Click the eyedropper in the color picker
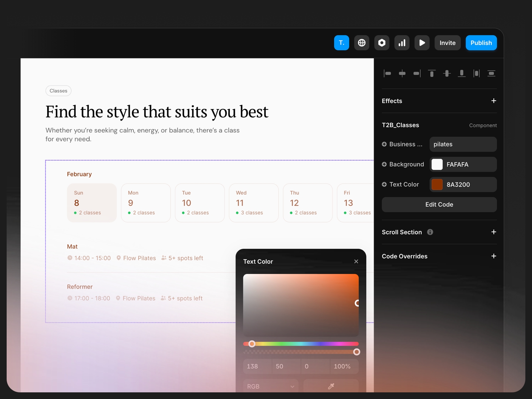Image resolution: width=532 pixels, height=399 pixels. 331,386
